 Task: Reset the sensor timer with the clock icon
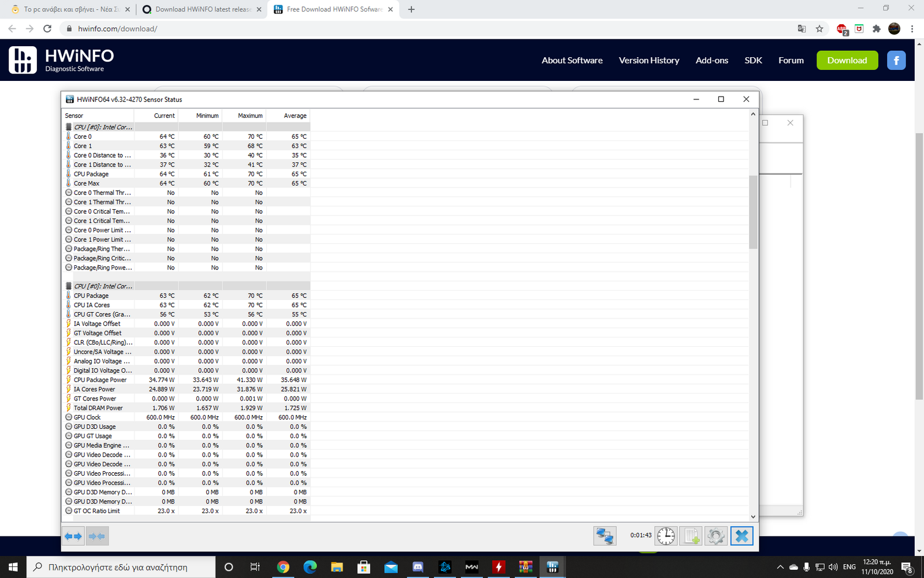(x=666, y=536)
